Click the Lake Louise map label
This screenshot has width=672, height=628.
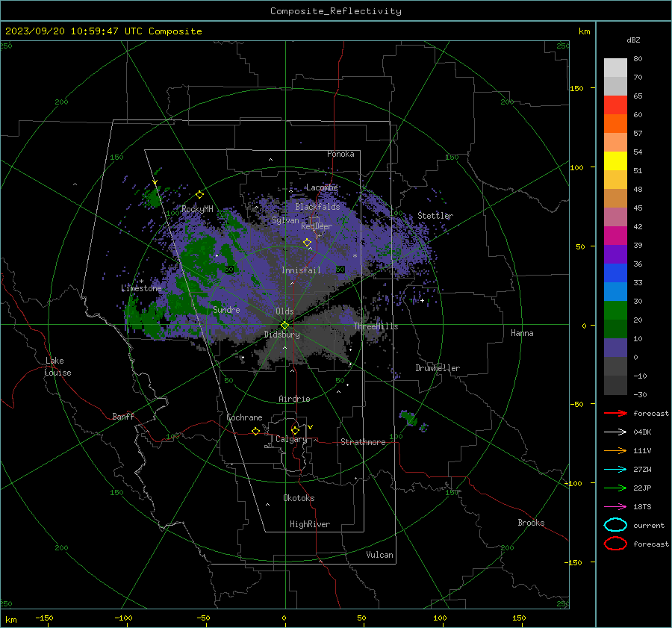(x=57, y=367)
